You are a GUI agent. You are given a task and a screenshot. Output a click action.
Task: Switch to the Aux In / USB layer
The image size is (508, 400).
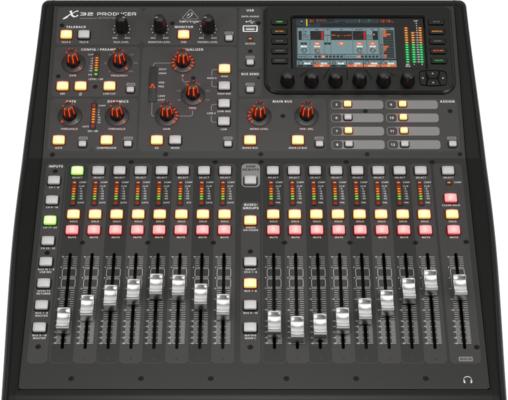46,262
